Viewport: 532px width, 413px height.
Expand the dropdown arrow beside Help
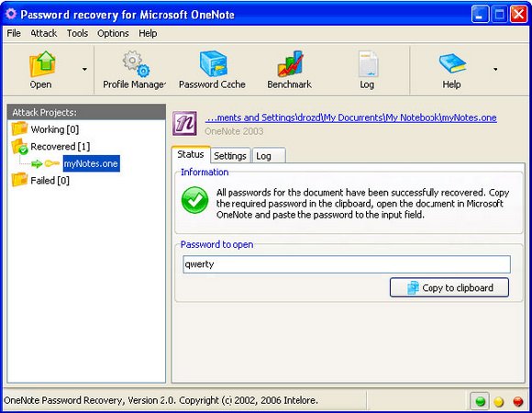(x=495, y=69)
